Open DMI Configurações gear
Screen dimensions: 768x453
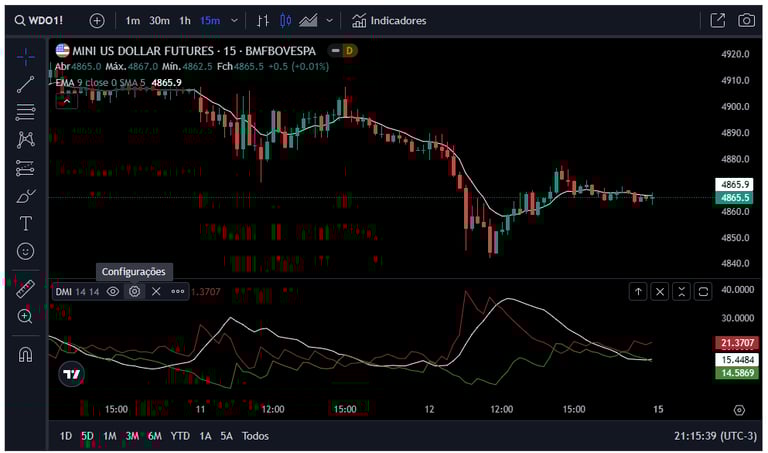(134, 292)
